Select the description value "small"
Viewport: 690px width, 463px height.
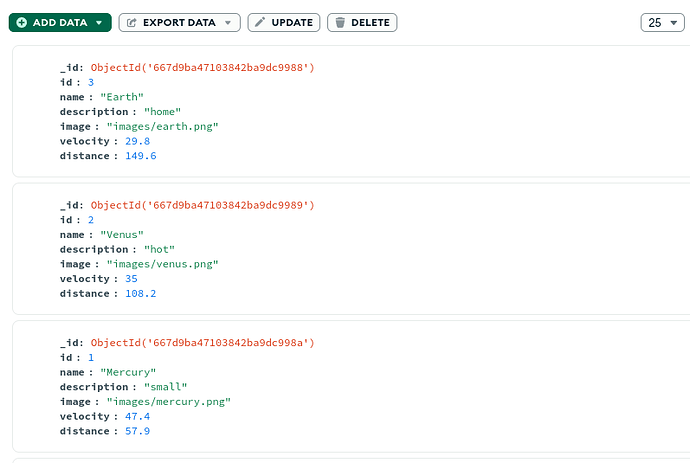point(164,387)
